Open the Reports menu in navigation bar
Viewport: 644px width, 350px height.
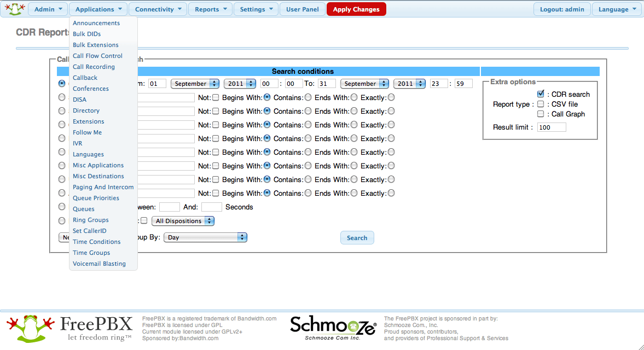pyautogui.click(x=210, y=9)
